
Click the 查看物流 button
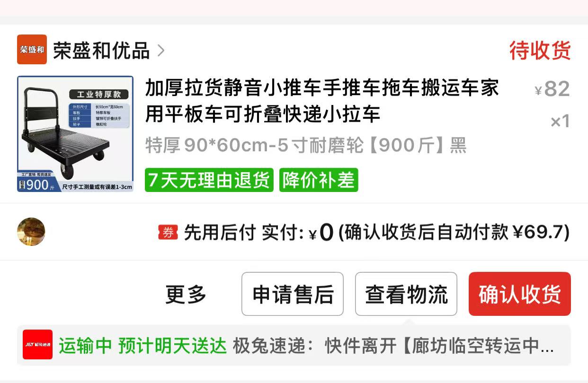coord(406,294)
